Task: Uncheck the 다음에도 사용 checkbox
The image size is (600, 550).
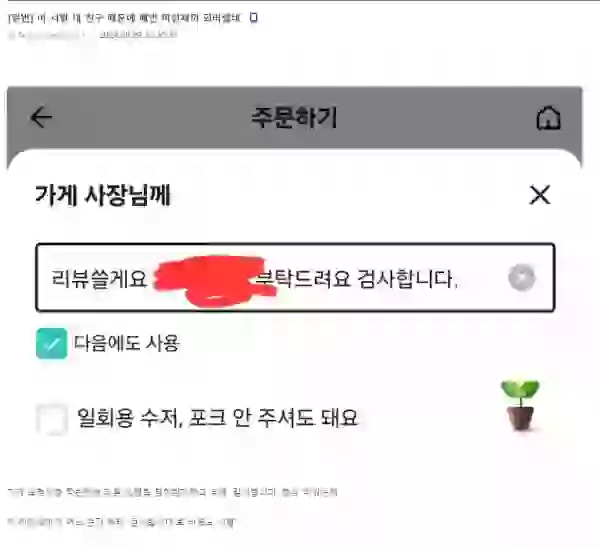Action: pos(52,343)
